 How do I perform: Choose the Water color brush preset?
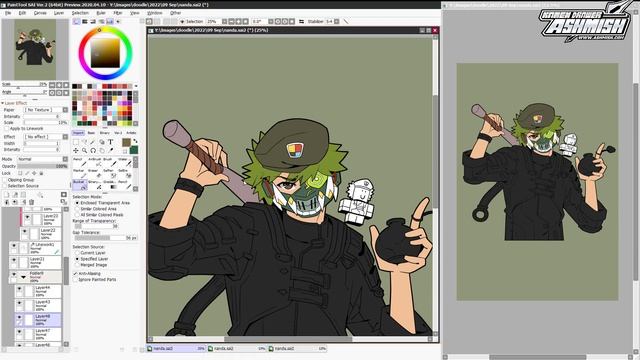(124, 162)
